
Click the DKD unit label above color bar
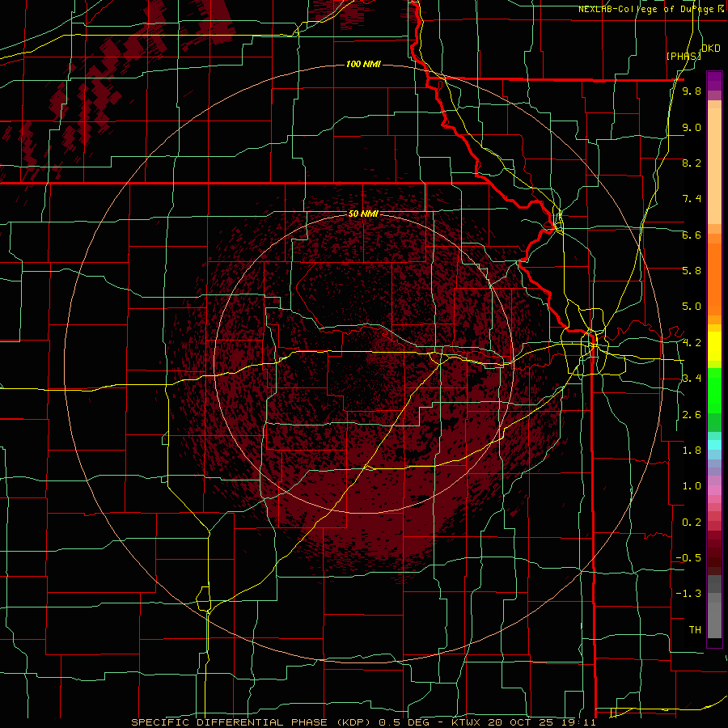[x=711, y=49]
